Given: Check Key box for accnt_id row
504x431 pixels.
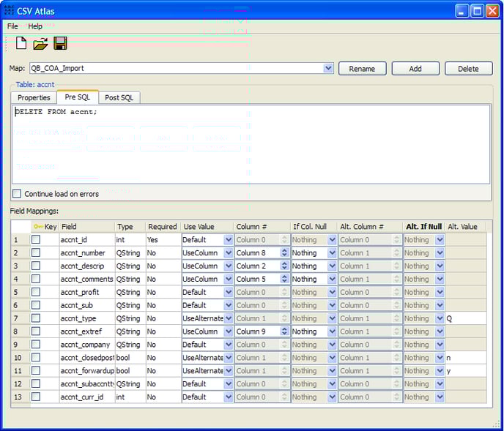Looking at the screenshot, I should 36,239.
